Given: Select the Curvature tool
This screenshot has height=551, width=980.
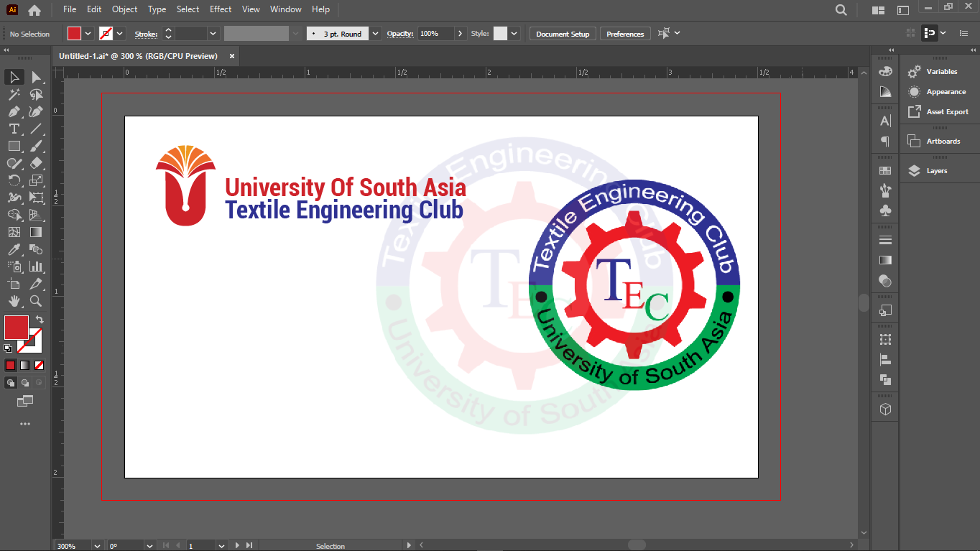Looking at the screenshot, I should pyautogui.click(x=36, y=111).
